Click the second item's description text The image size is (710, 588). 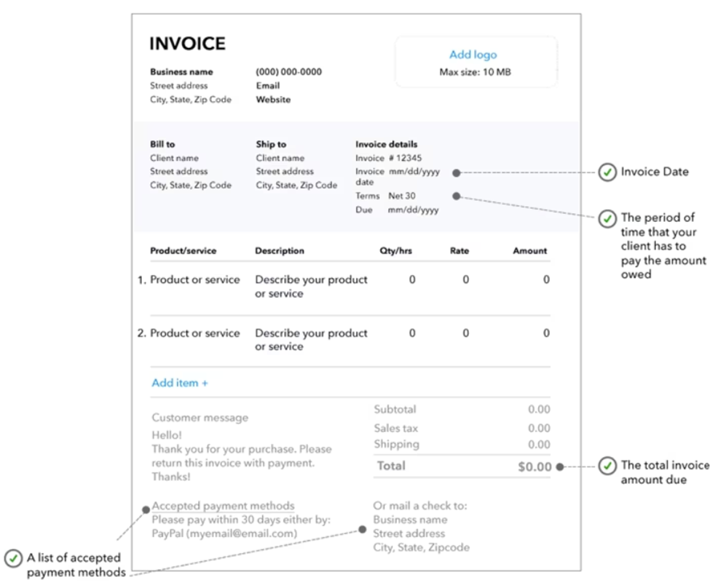[x=311, y=340]
